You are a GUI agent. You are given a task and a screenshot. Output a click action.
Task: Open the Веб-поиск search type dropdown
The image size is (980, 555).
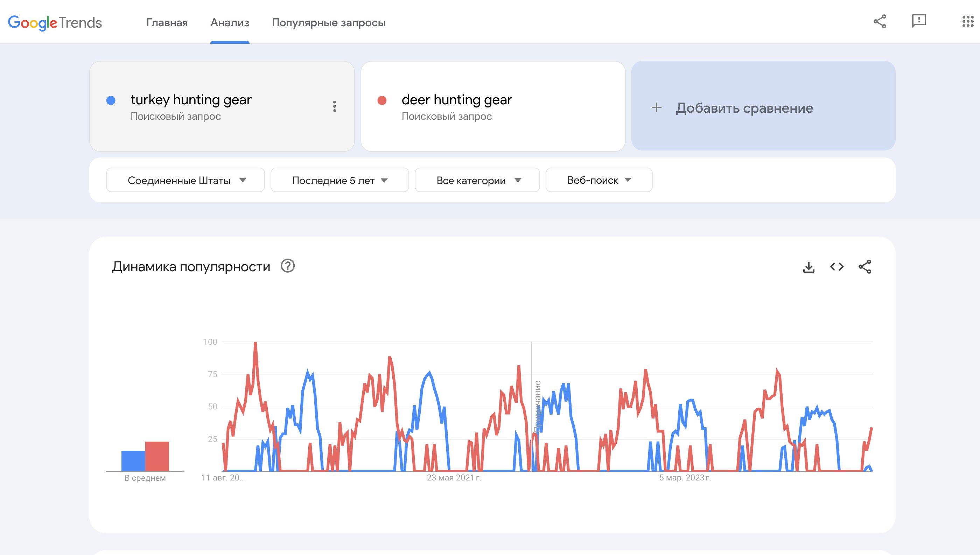598,180
